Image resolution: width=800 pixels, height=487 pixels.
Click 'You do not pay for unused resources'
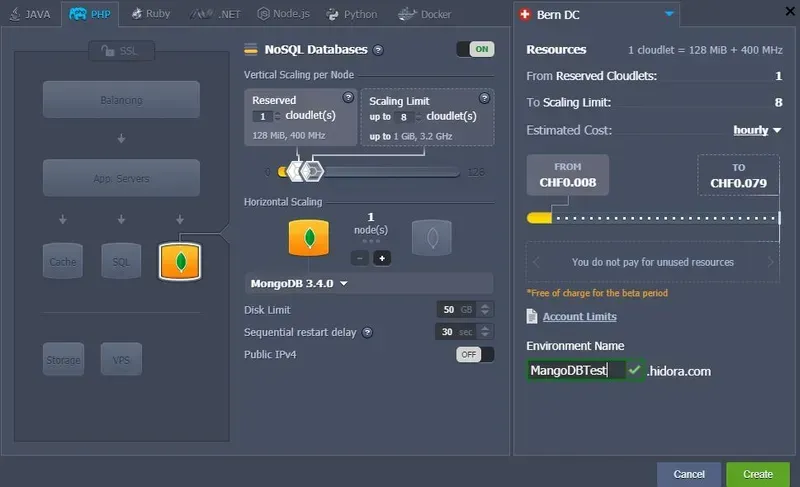(x=653, y=262)
